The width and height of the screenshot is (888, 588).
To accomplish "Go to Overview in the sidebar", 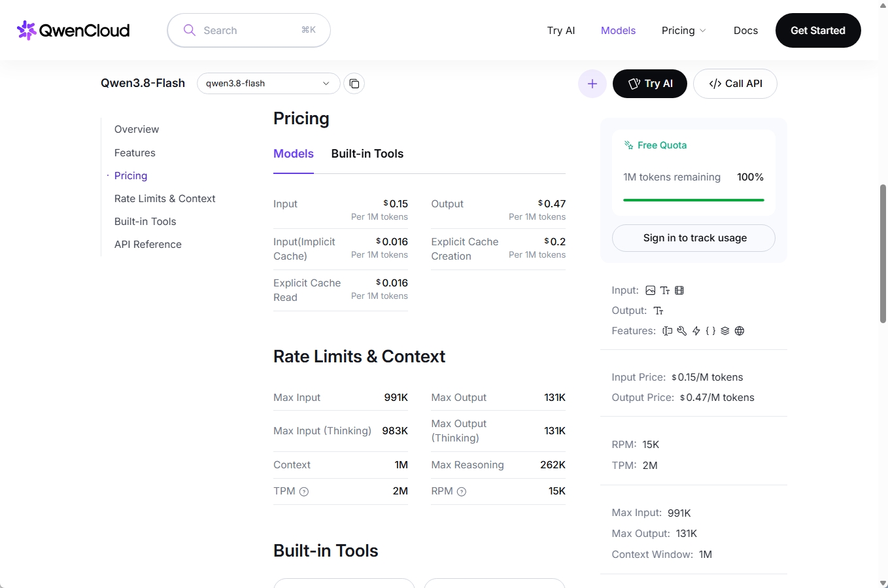I will [x=137, y=130].
